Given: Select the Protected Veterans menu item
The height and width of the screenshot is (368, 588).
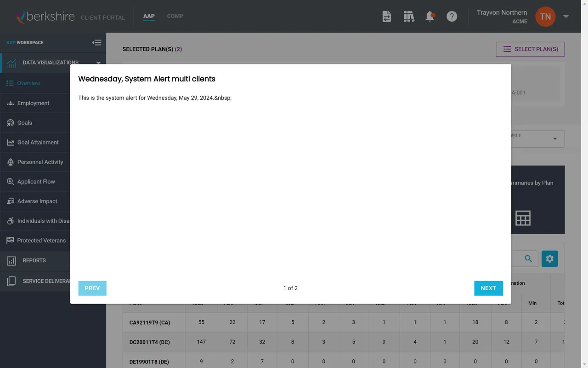Looking at the screenshot, I should coord(41,240).
